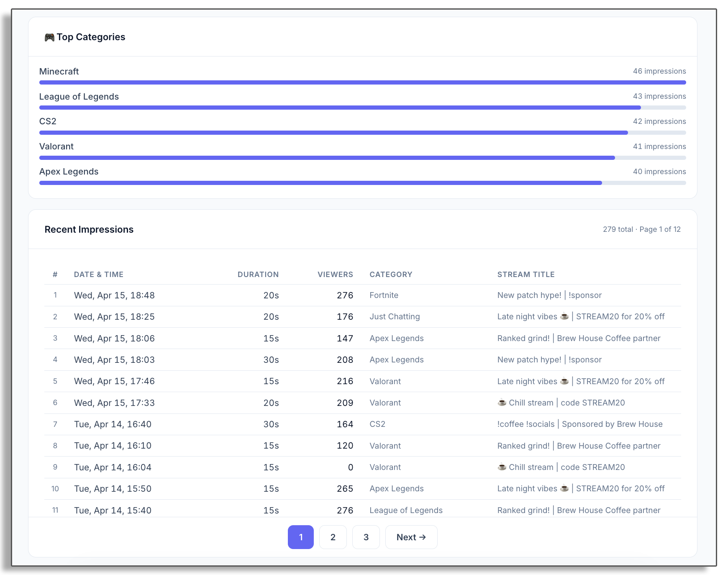Click the Minecraft impressions progress bar
Screen dimensions: 728x575
pyautogui.click(x=362, y=82)
